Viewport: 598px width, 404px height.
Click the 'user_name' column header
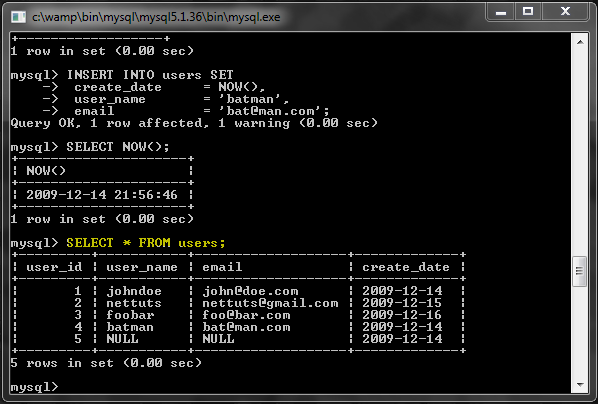[142, 267]
